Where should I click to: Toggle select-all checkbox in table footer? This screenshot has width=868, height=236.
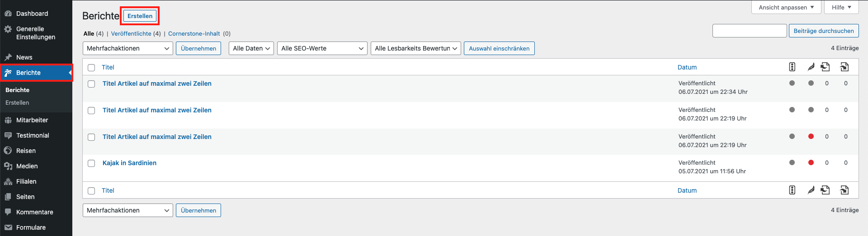click(91, 191)
